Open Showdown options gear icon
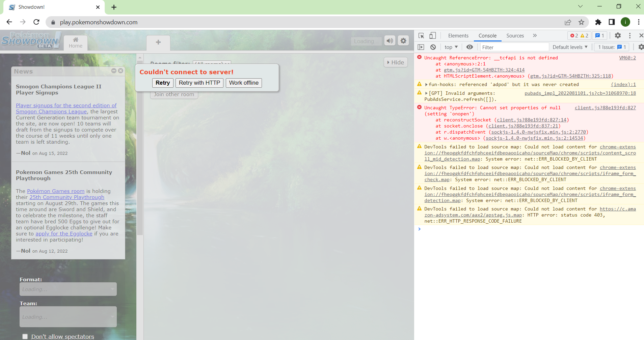The height and width of the screenshot is (340, 644). (x=403, y=41)
